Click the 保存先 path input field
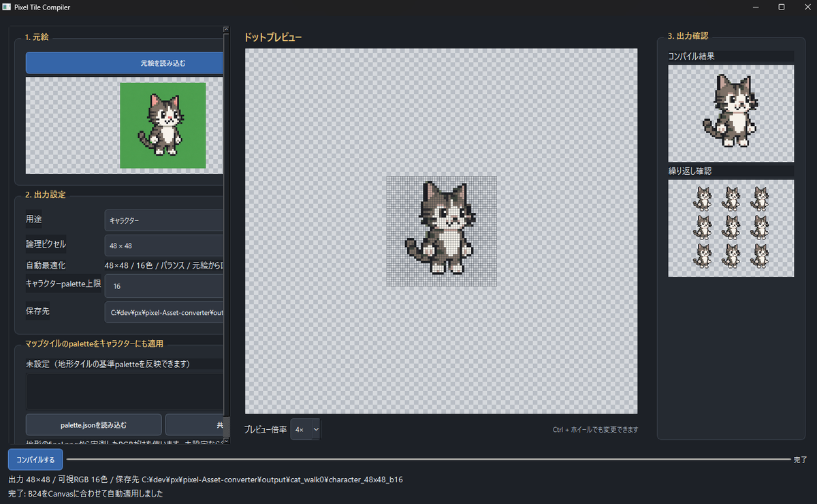Image resolution: width=817 pixels, height=504 pixels. tap(164, 313)
